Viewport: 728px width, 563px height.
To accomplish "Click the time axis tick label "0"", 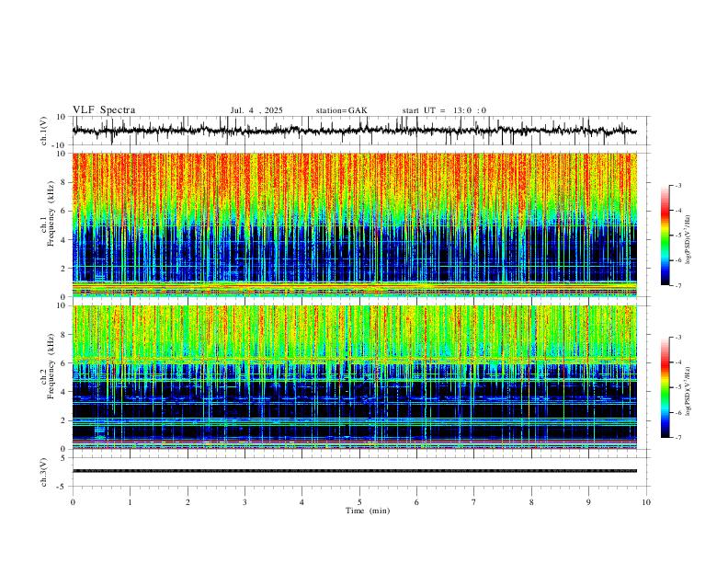I will (73, 502).
